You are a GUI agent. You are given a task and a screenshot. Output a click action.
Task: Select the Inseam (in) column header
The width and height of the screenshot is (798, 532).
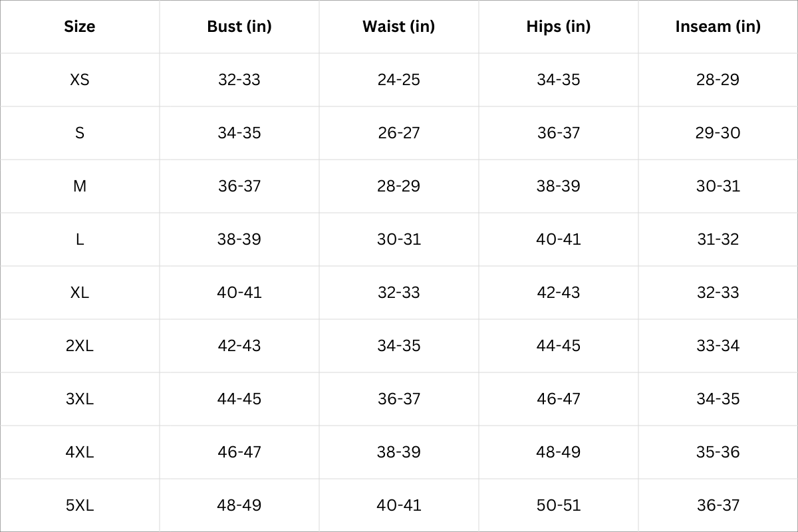pyautogui.click(x=718, y=27)
